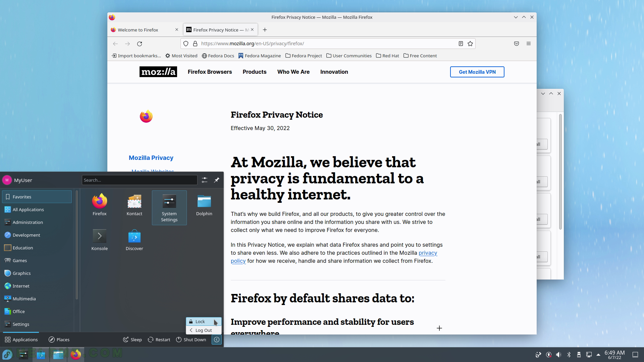
Task: Expand the 'Improve performance and stability' section
Action: coord(439,328)
